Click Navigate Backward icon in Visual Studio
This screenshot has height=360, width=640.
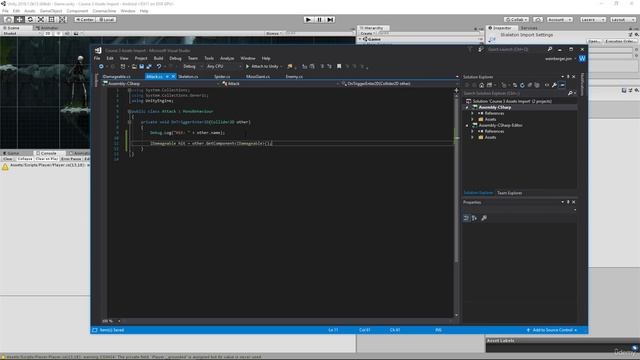(101, 66)
